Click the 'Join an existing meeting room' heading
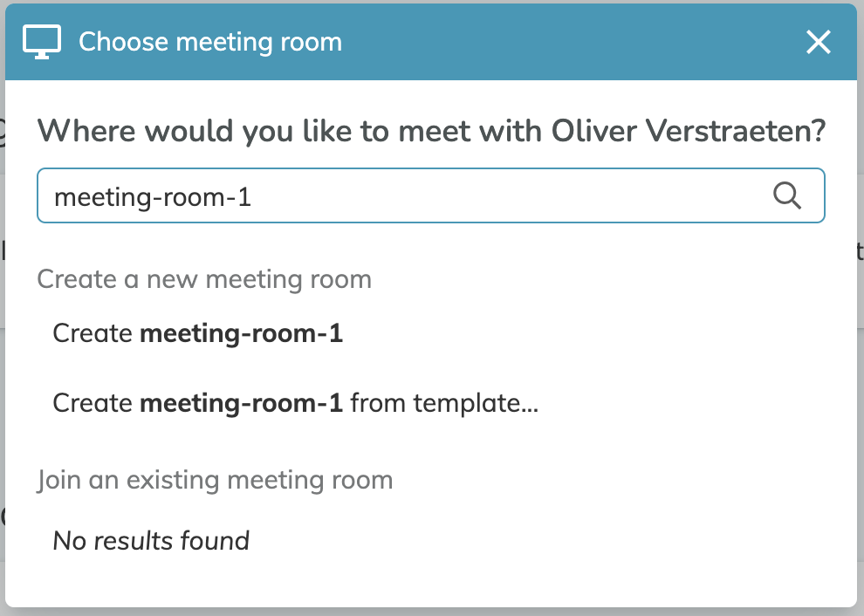864x616 pixels. (x=215, y=480)
